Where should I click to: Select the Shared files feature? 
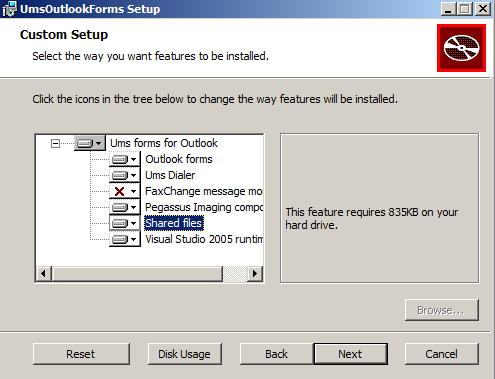click(x=174, y=223)
